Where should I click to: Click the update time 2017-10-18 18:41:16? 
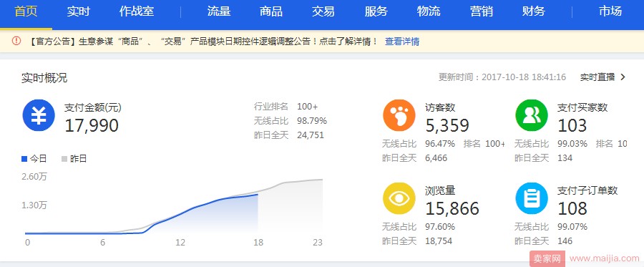pos(524,77)
